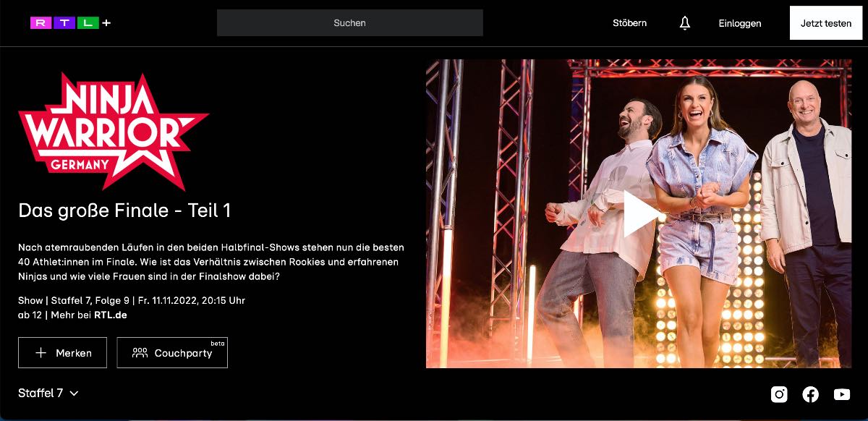Open the YouTube social icon
The image size is (868, 421).
pos(842,394)
